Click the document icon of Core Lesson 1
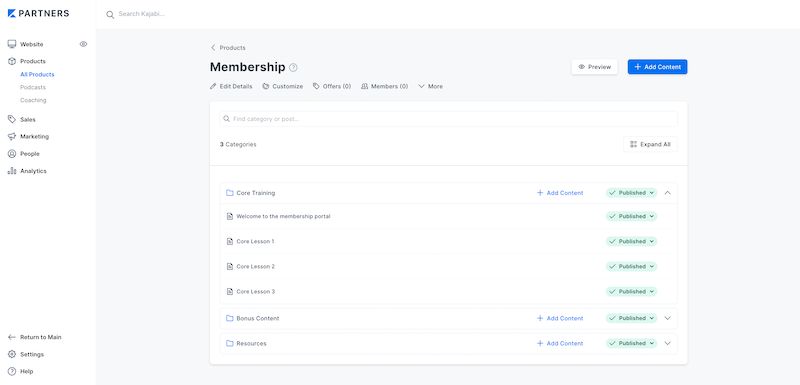Image resolution: width=800 pixels, height=385 pixels. coord(230,241)
